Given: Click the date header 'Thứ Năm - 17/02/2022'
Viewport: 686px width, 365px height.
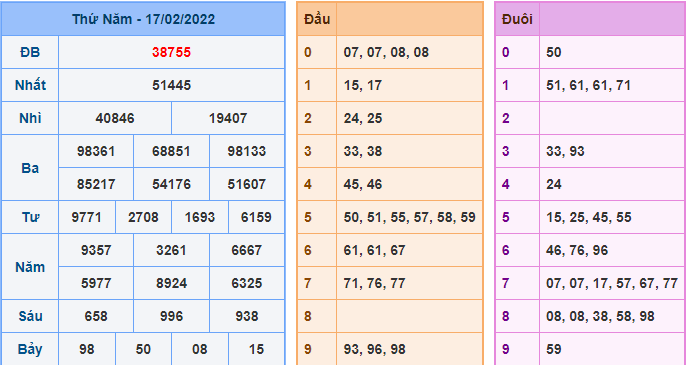Looking at the screenshot, I should pos(144,19).
